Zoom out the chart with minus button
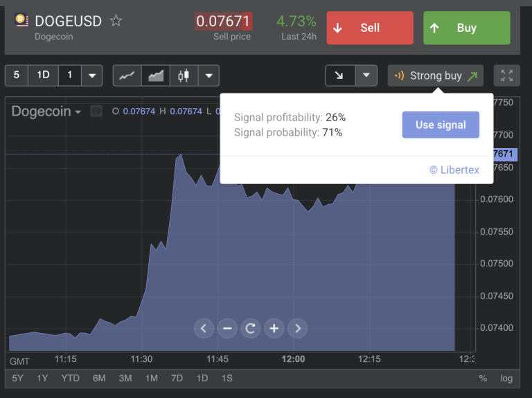The width and height of the screenshot is (532, 398). pyautogui.click(x=227, y=328)
